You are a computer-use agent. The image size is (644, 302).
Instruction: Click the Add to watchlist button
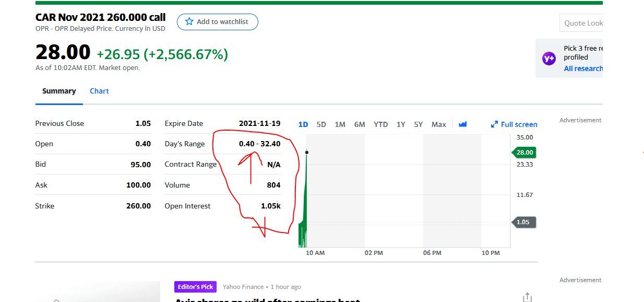point(218,22)
